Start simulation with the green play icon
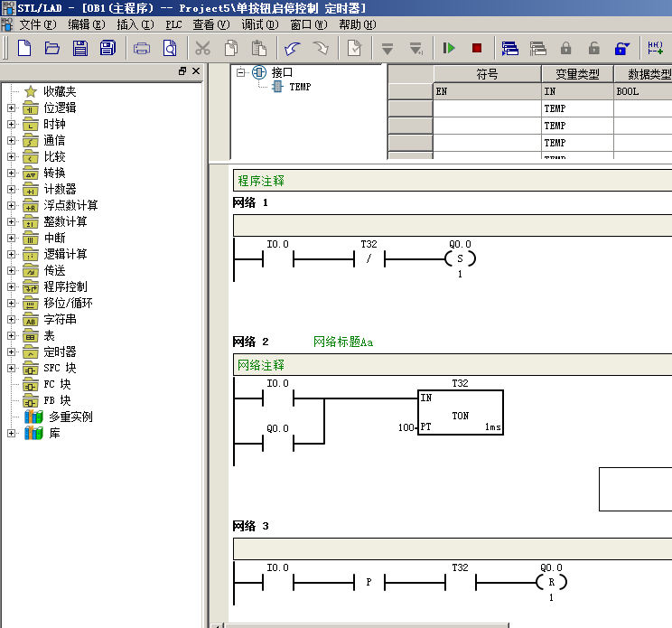Viewport: 672px width, 628px height. click(x=449, y=48)
